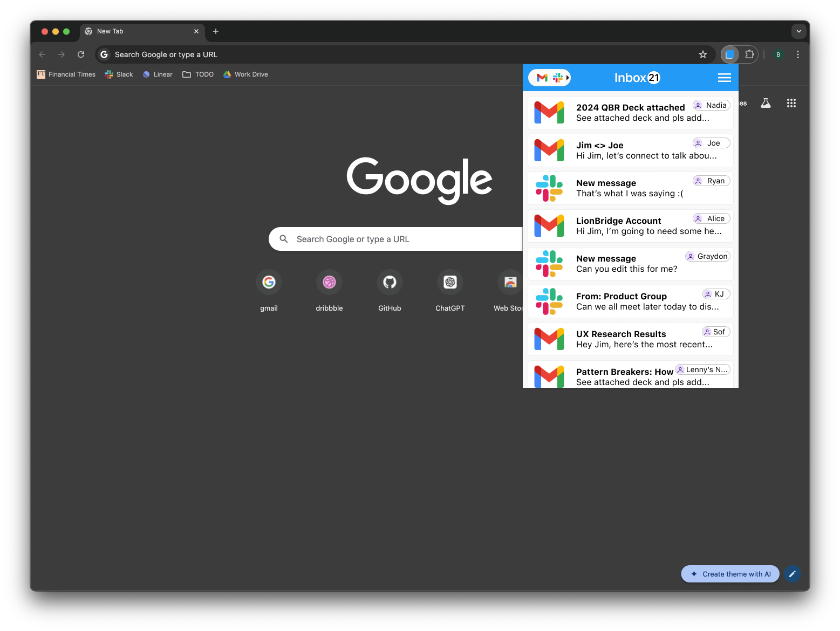The image size is (840, 631).
Task: Open the blue inbox extension icon
Action: 730,54
